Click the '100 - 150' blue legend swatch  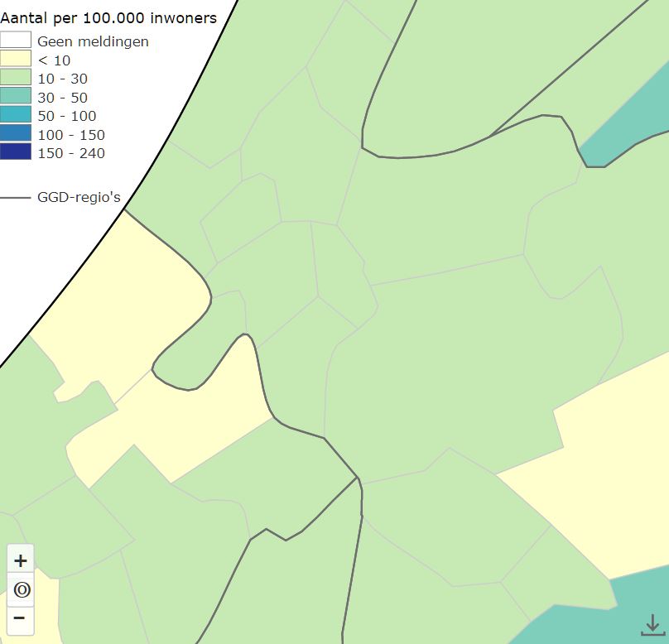16,133
